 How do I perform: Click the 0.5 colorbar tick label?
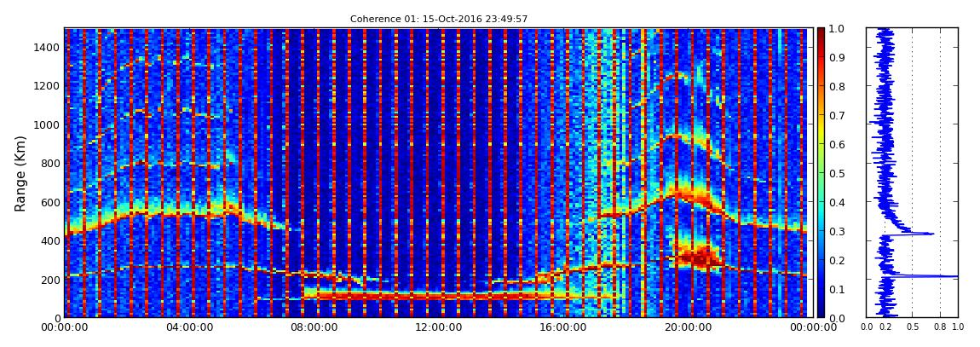pos(838,173)
